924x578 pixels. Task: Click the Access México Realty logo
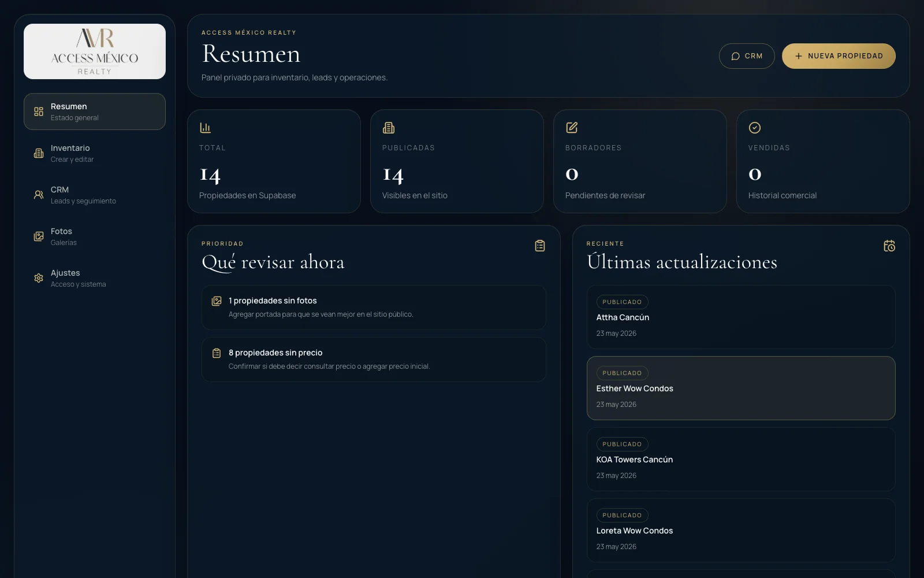(x=95, y=51)
